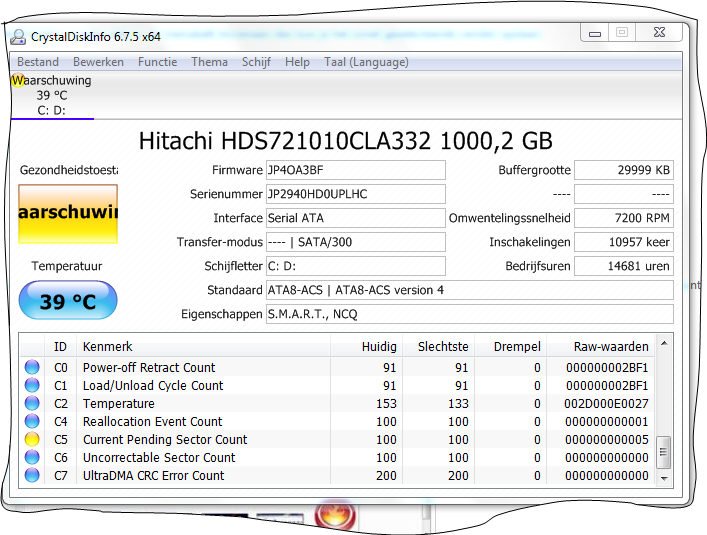Viewport: 707px width, 535px height.
Task: Select the UltraDMA CRC Error Count text
Action: pyautogui.click(x=153, y=476)
